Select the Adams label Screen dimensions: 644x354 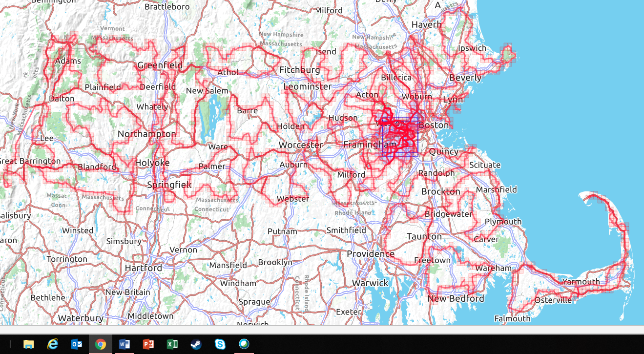tap(67, 61)
